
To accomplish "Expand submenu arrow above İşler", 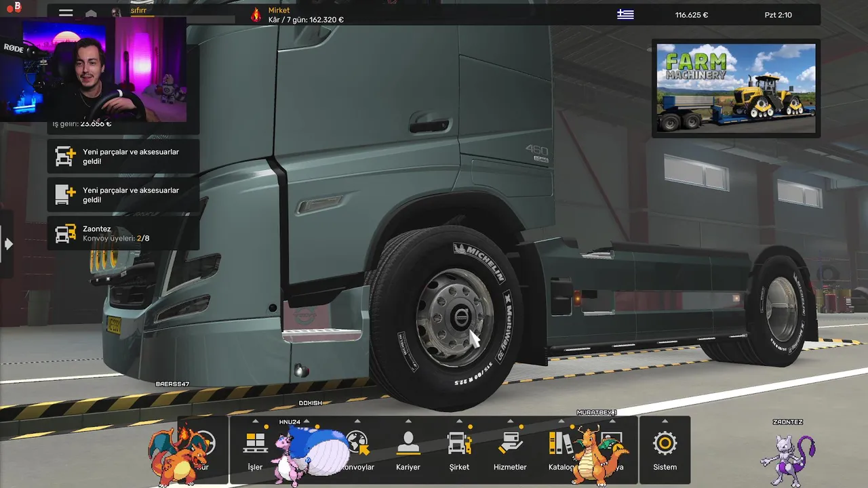I will click(255, 422).
